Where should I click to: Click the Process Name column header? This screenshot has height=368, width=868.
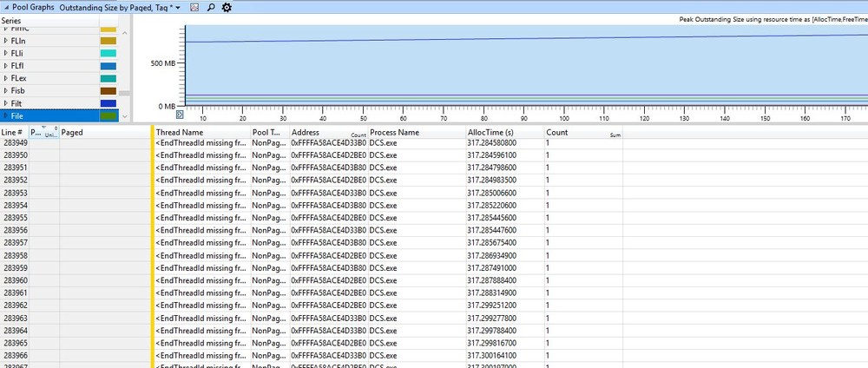[x=417, y=132]
